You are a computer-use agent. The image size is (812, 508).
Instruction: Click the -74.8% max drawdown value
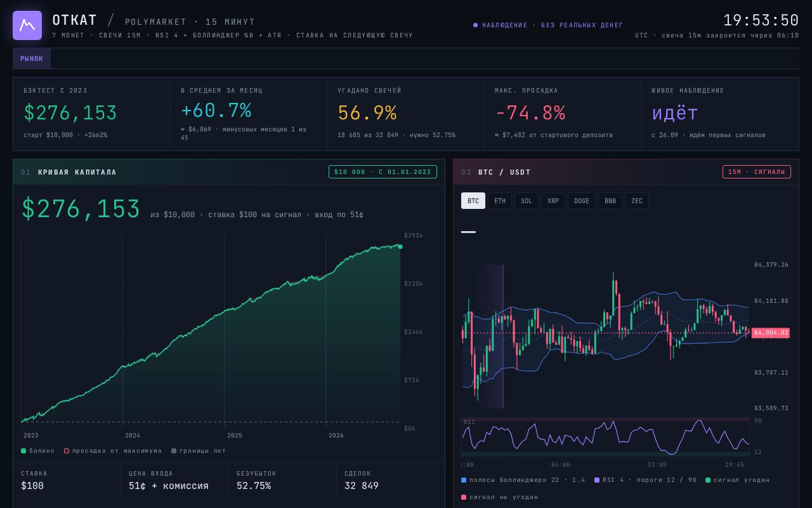tap(530, 113)
